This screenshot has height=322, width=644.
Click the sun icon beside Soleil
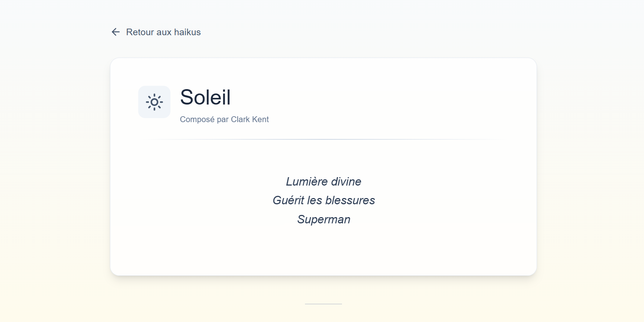point(154,102)
